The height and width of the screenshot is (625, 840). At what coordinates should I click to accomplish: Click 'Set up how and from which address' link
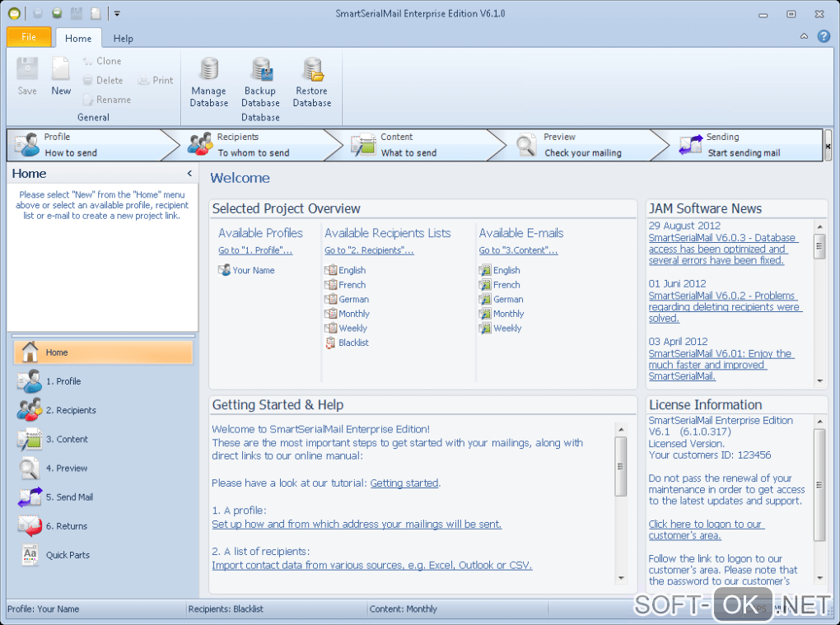pyautogui.click(x=357, y=525)
